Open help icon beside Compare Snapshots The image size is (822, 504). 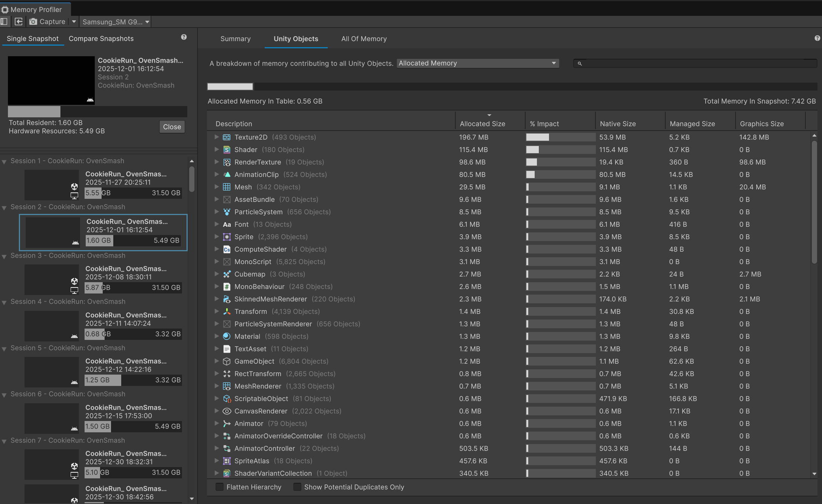[x=184, y=37]
